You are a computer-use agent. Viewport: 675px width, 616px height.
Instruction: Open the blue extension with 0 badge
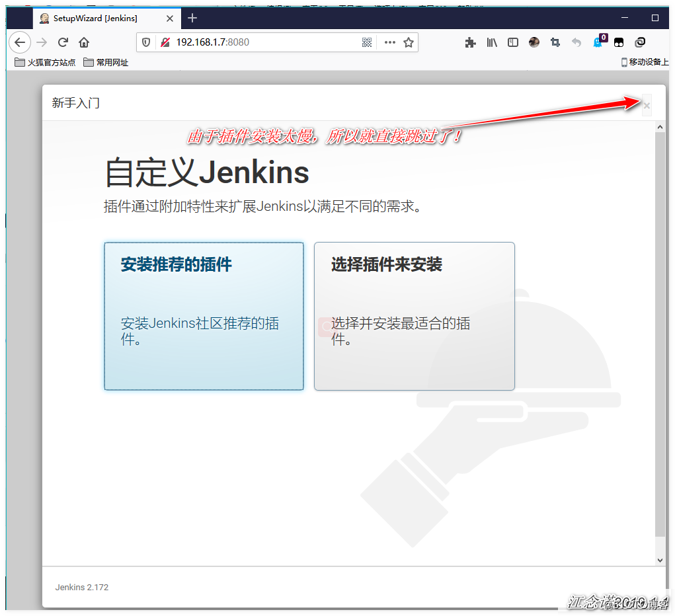pos(599,42)
